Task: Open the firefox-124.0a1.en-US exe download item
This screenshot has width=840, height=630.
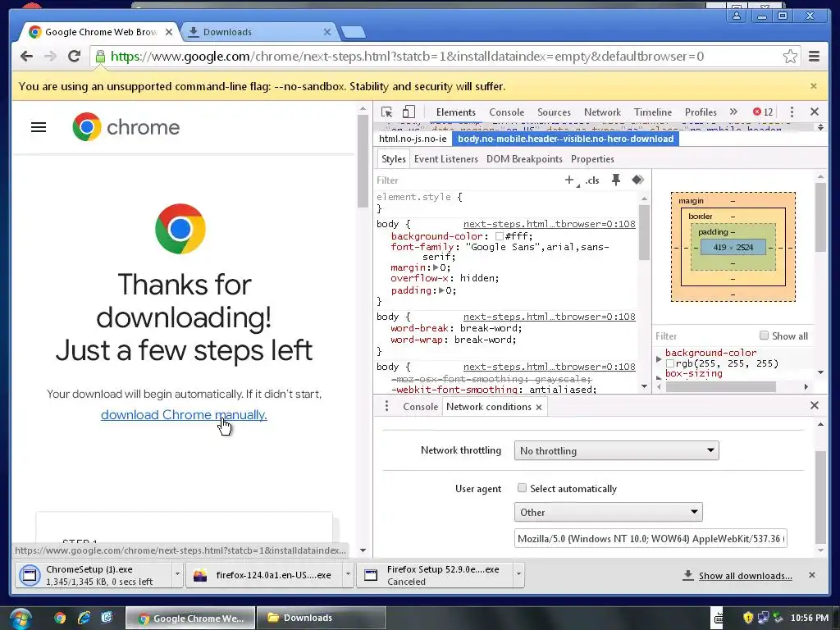Action: point(263,575)
